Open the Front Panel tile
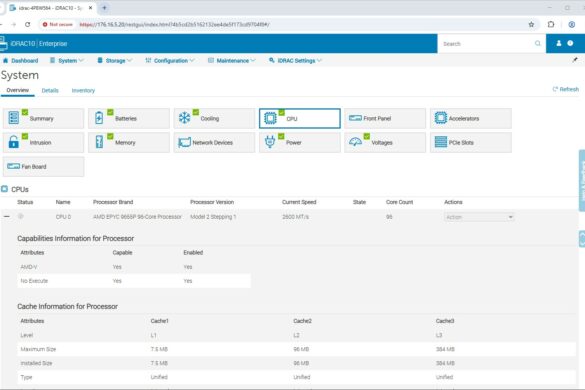 [x=385, y=118]
